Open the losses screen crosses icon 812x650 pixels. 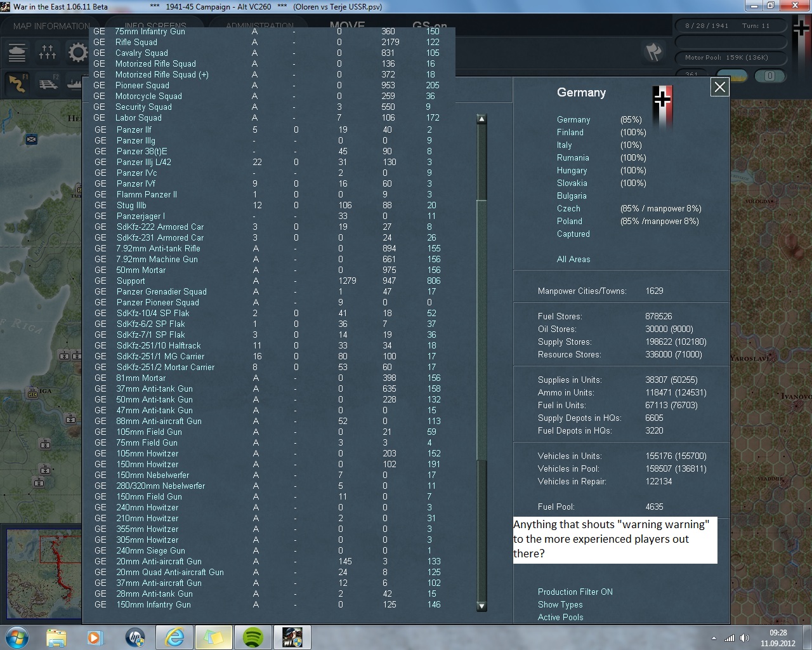coord(48,51)
